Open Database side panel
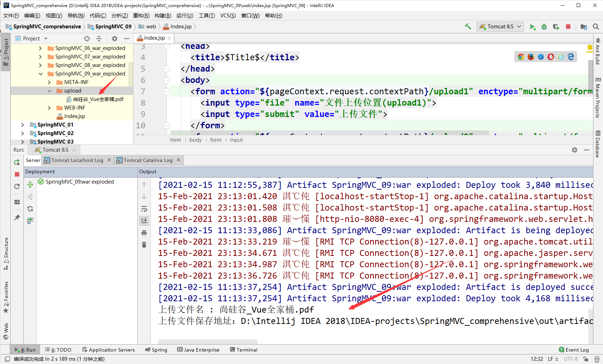Screen dimensions: 603x364 coord(598,144)
